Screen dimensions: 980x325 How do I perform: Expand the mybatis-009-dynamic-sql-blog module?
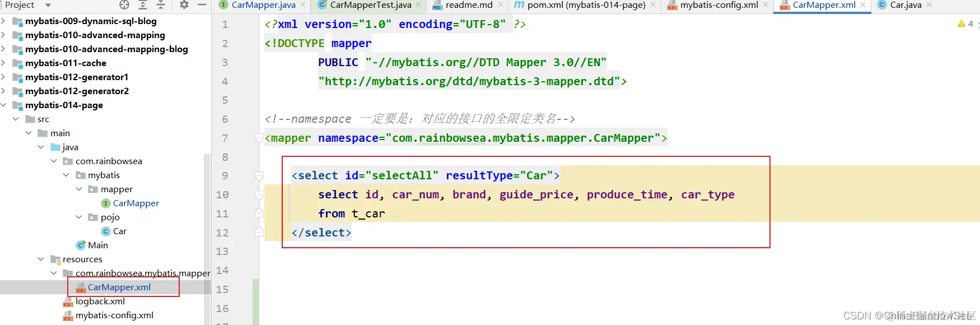[4, 21]
